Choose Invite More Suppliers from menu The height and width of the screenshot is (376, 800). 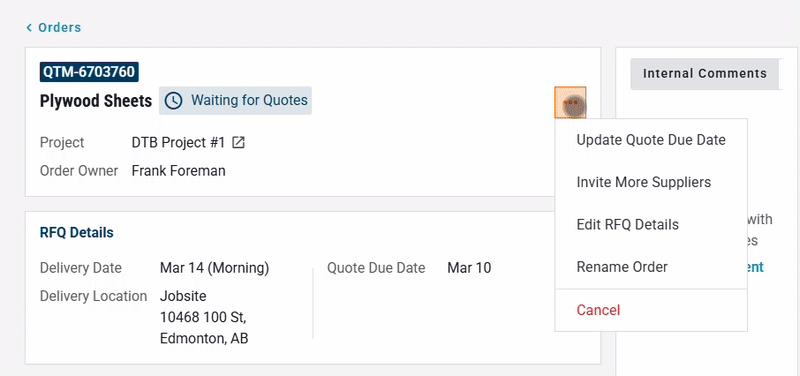coord(651,182)
